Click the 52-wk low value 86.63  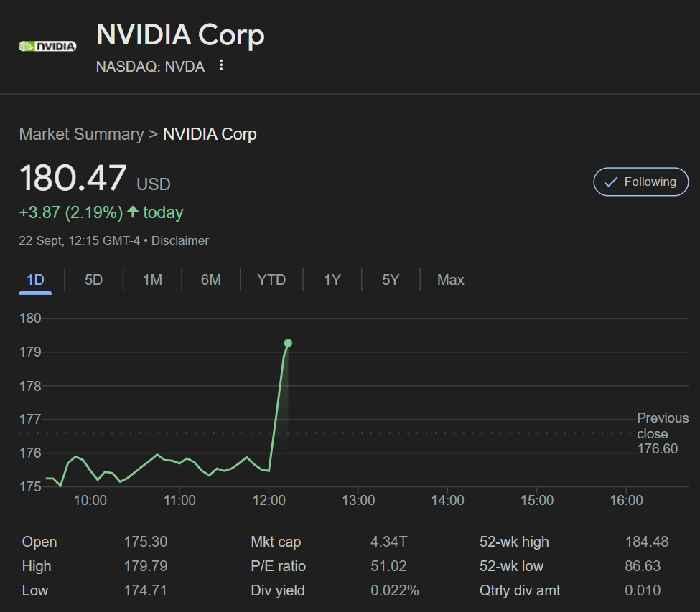[x=643, y=566]
